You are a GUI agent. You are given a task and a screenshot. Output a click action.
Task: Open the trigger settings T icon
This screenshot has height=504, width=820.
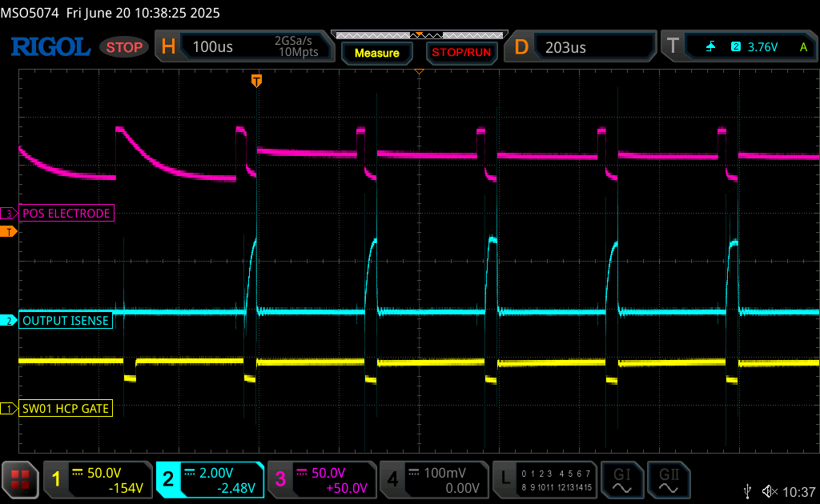point(673,46)
